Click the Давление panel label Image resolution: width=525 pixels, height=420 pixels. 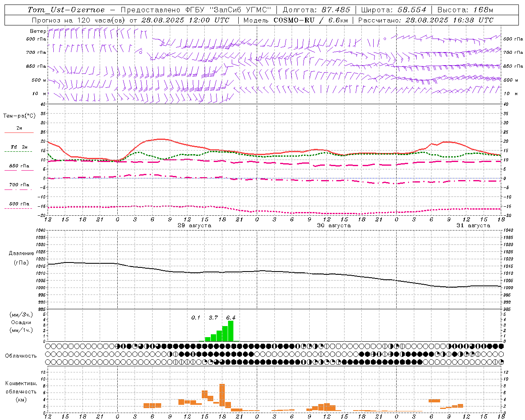point(21,253)
